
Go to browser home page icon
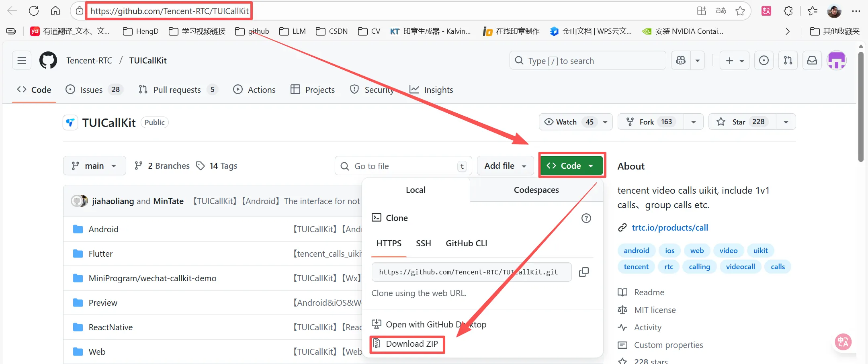(x=55, y=11)
